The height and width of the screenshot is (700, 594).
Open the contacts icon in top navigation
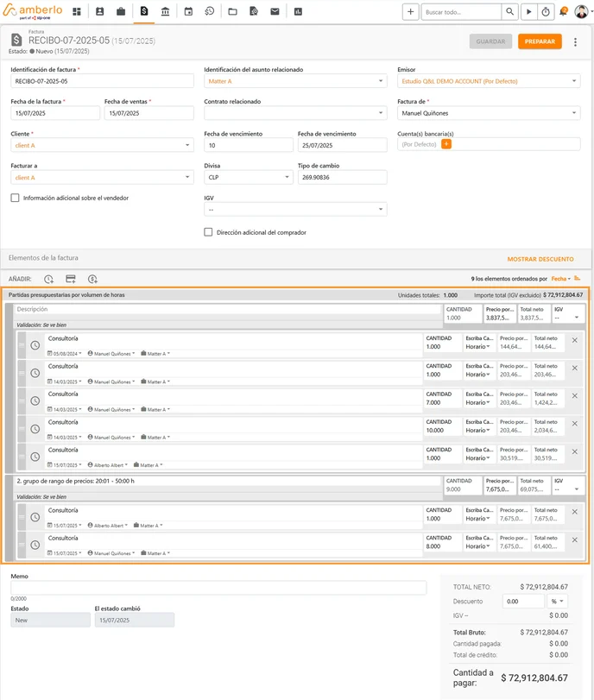click(x=99, y=11)
